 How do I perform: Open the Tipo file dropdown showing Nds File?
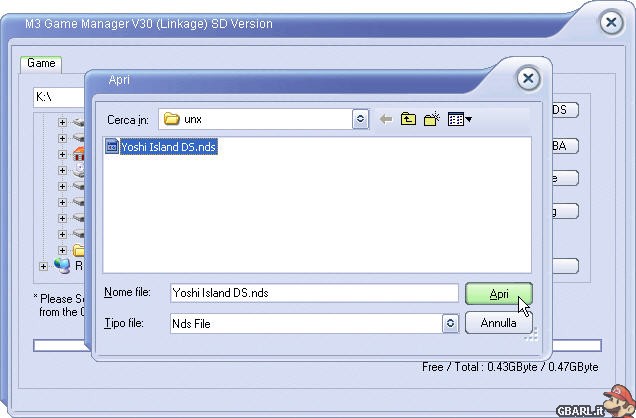pyautogui.click(x=450, y=324)
